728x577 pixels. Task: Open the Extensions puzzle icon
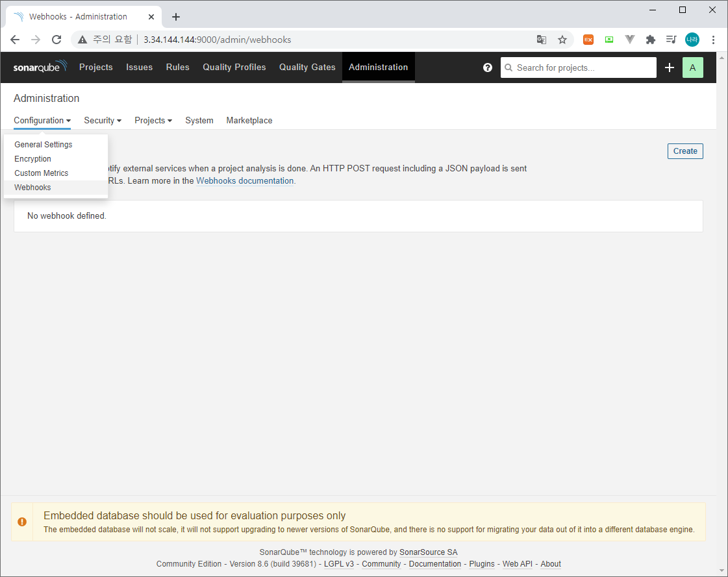[651, 40]
